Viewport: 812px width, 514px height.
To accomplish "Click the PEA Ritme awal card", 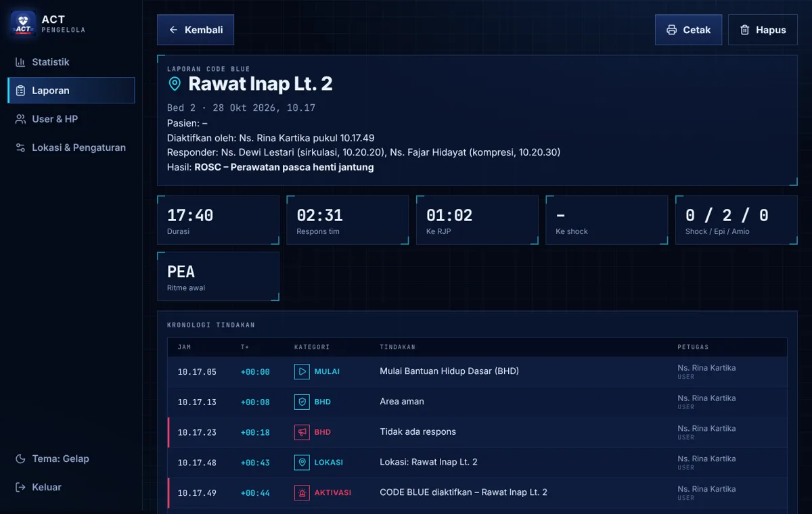I will coord(218,277).
